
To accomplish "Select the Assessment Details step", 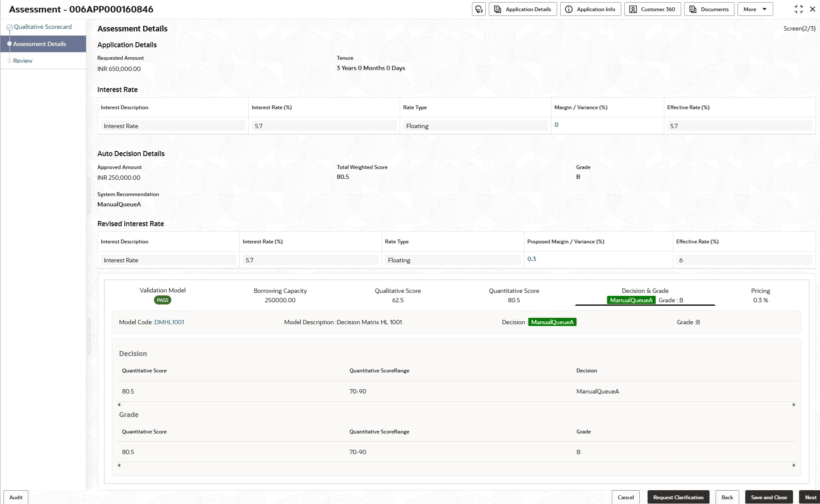I will [x=43, y=44].
